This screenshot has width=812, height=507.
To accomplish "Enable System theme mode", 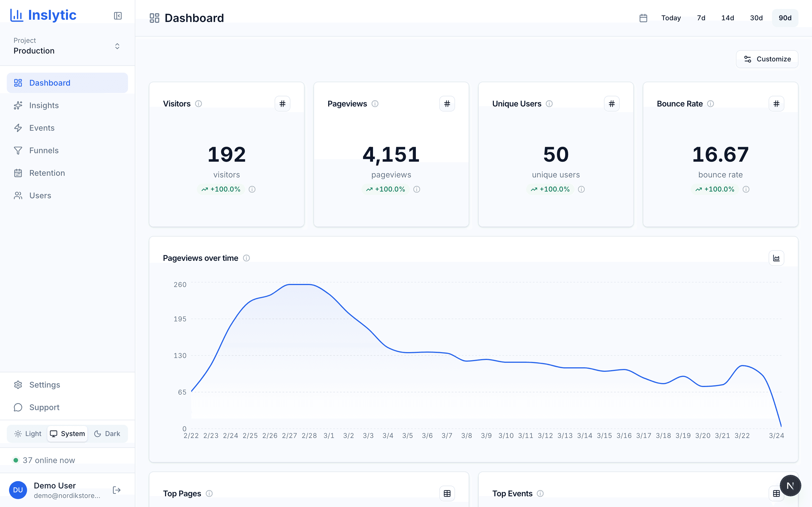I will pos(67,433).
